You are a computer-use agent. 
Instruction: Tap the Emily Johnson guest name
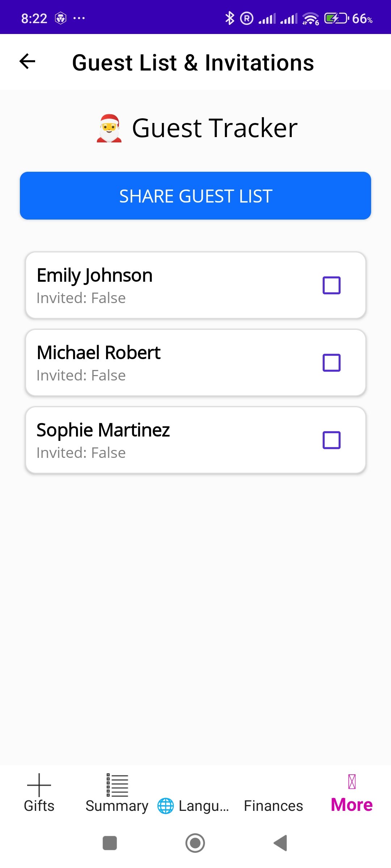(x=94, y=275)
